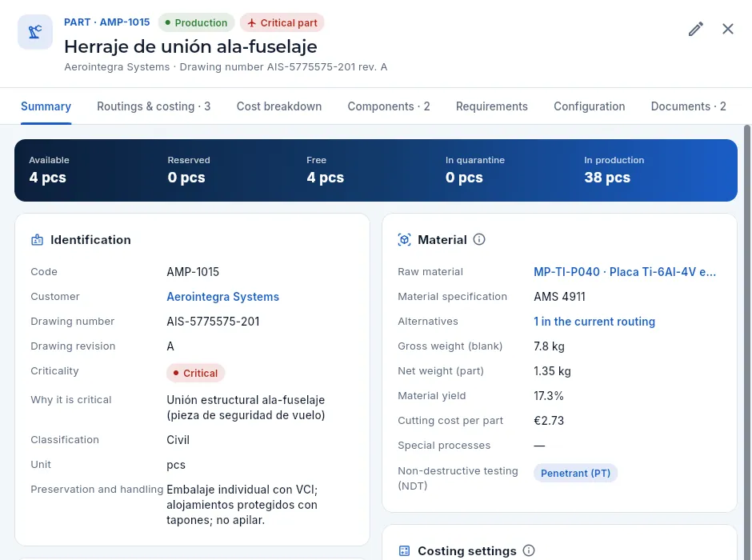Click the Material cube icon
Image resolution: width=752 pixels, height=560 pixels.
(404, 239)
